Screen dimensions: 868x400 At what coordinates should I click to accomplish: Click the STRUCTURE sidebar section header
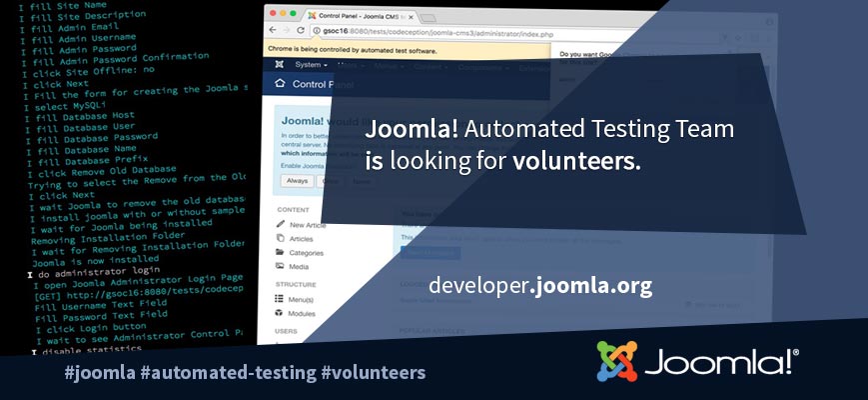pos(296,284)
